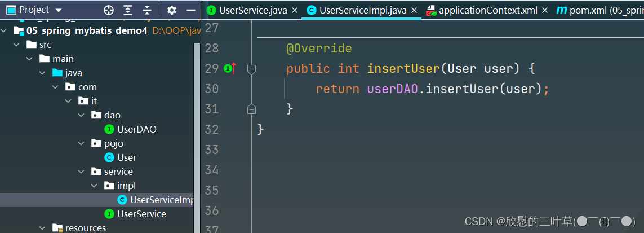Click the fold end marker at line 31
The image size is (644, 233).
click(252, 109)
